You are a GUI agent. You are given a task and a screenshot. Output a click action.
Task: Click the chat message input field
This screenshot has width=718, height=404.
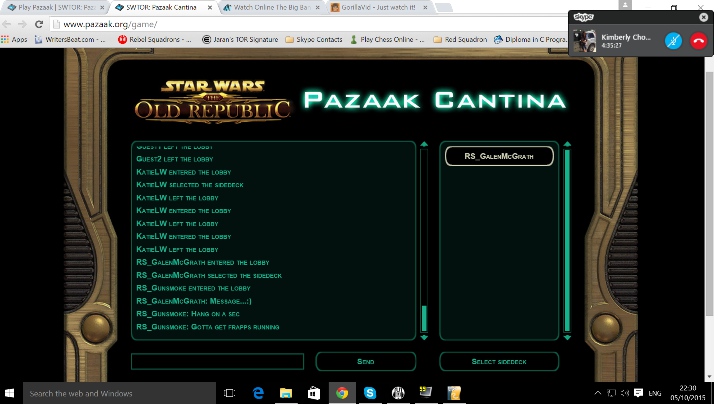pos(217,361)
